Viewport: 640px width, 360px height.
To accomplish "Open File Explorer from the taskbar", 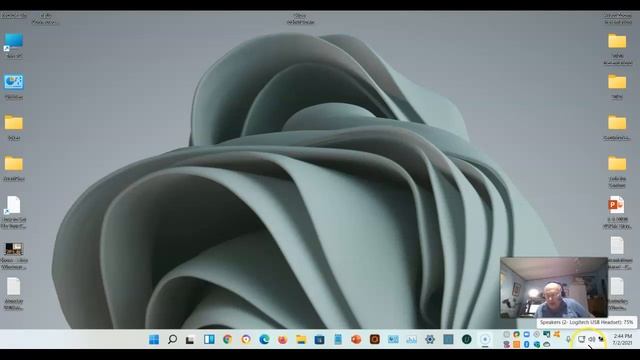I will 301,339.
